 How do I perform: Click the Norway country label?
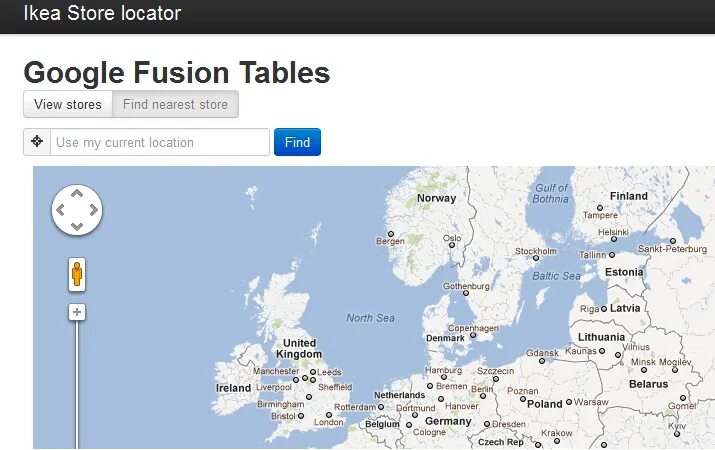pos(436,198)
